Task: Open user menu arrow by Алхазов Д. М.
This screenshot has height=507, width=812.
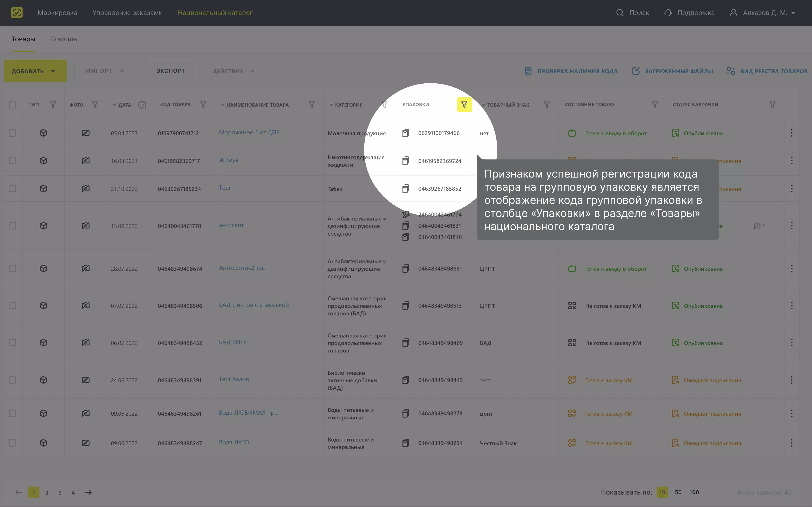Action: coord(793,13)
